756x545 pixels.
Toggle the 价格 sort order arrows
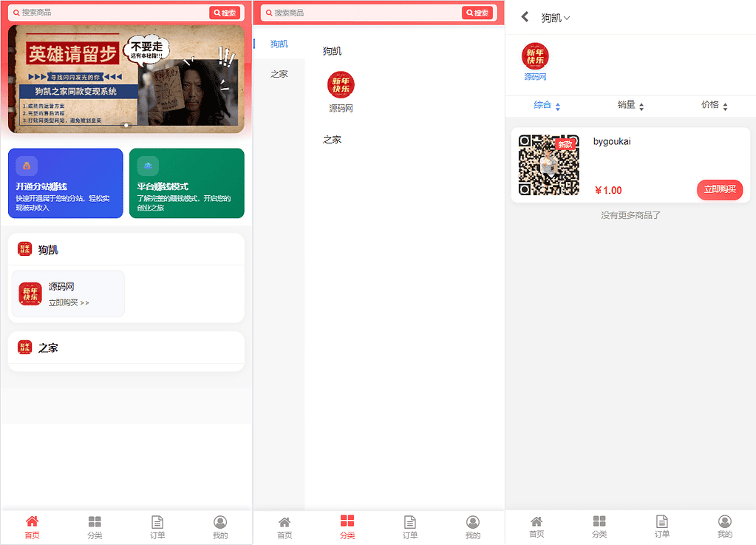point(725,106)
